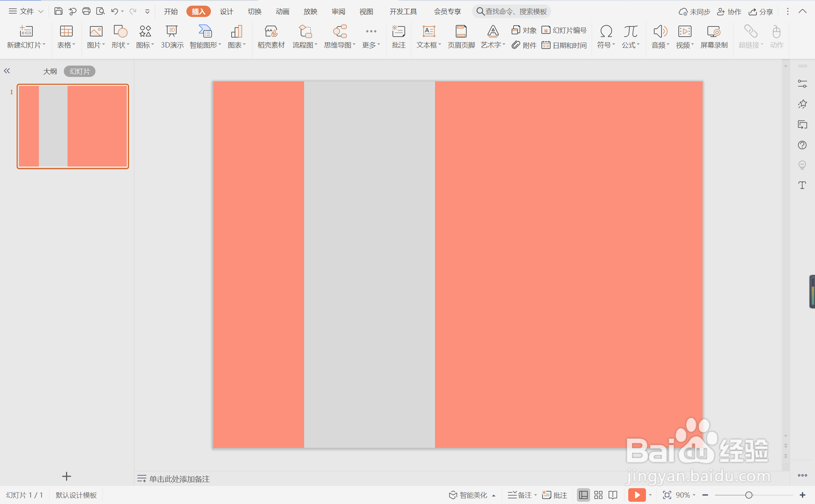Viewport: 815px width, 504px height.
Task: Click the 3D演示 icon
Action: pos(172,37)
